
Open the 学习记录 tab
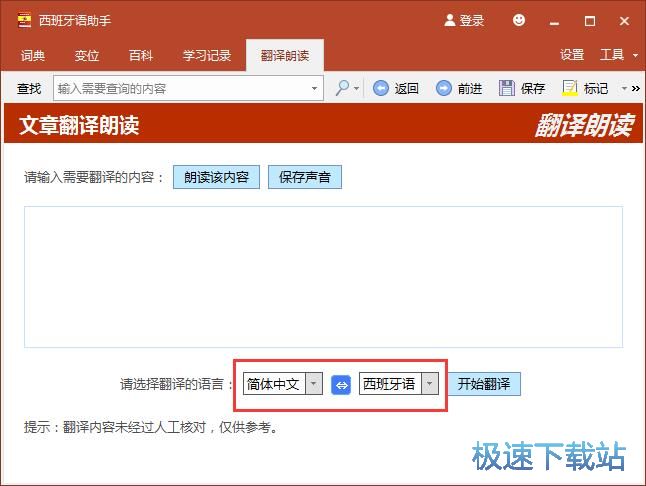tap(207, 55)
